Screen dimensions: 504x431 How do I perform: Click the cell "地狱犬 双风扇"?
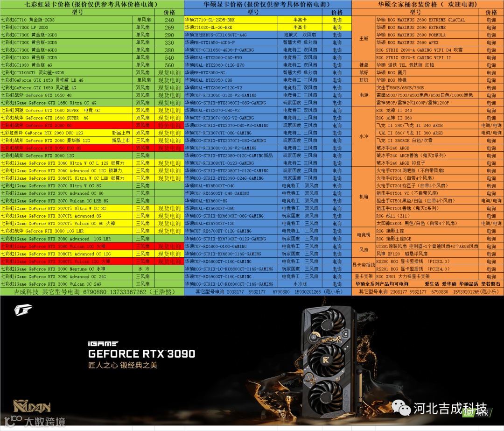click(x=300, y=35)
